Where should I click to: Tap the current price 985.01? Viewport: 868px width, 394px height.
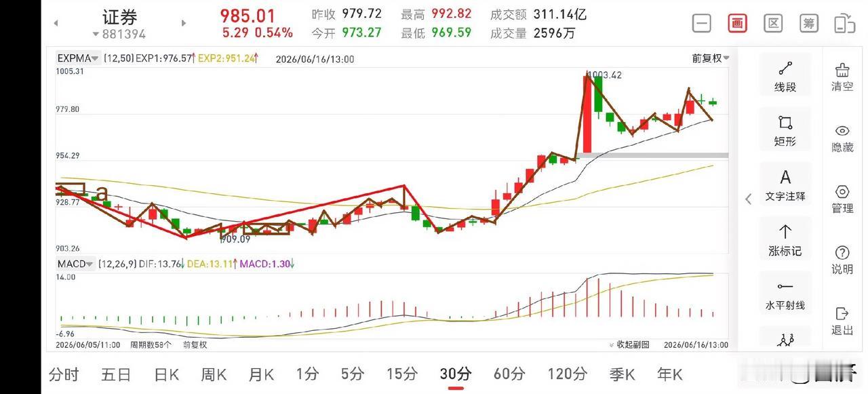248,15
